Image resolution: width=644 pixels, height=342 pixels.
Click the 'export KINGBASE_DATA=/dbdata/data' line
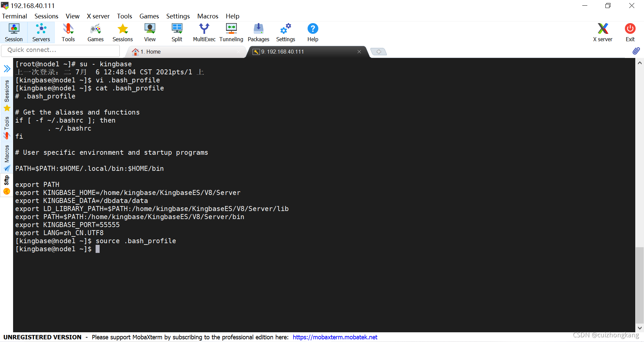(x=82, y=201)
